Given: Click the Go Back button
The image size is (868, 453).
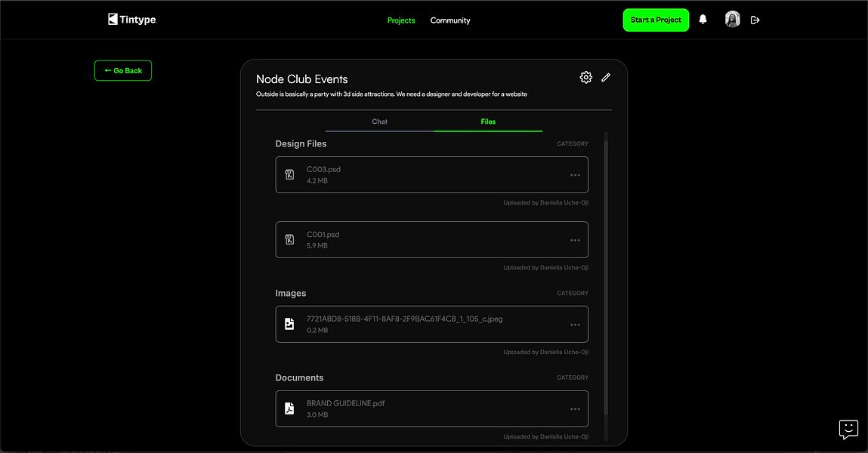Looking at the screenshot, I should pos(123,71).
